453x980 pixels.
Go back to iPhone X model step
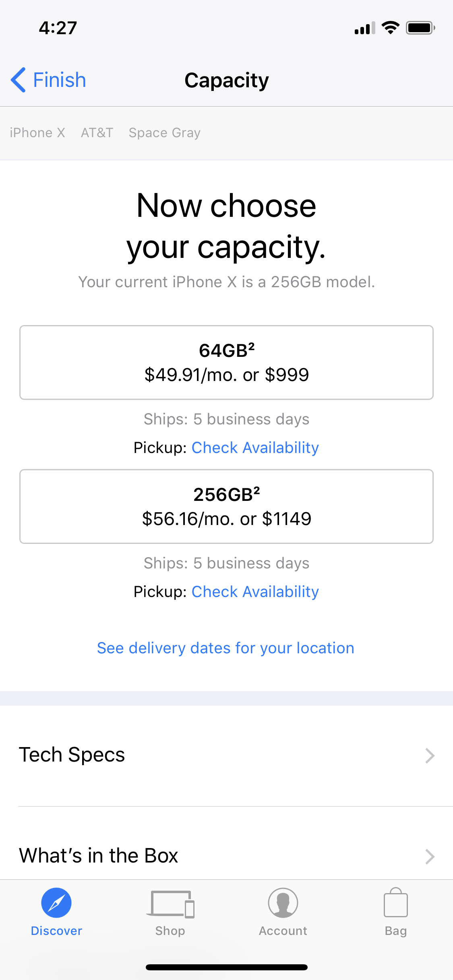(x=37, y=133)
